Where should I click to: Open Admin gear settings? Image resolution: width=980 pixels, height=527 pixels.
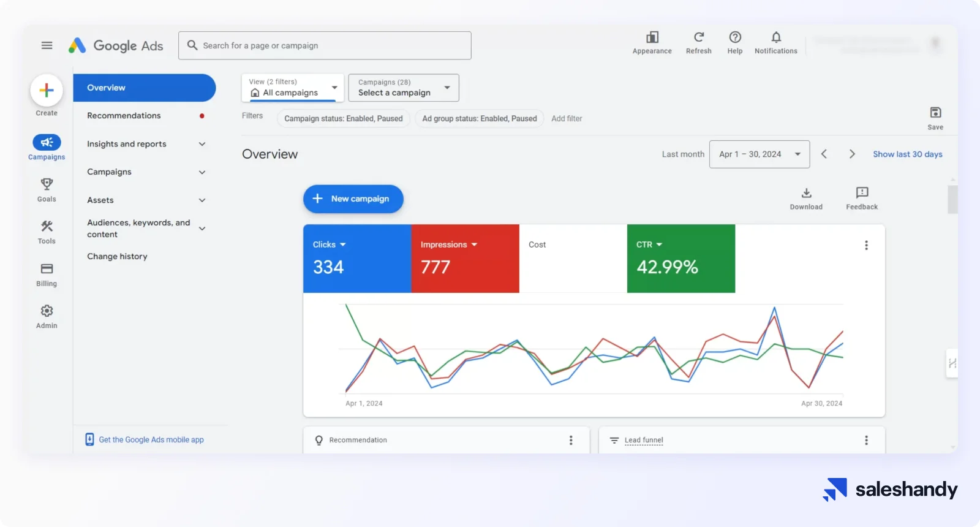click(47, 311)
